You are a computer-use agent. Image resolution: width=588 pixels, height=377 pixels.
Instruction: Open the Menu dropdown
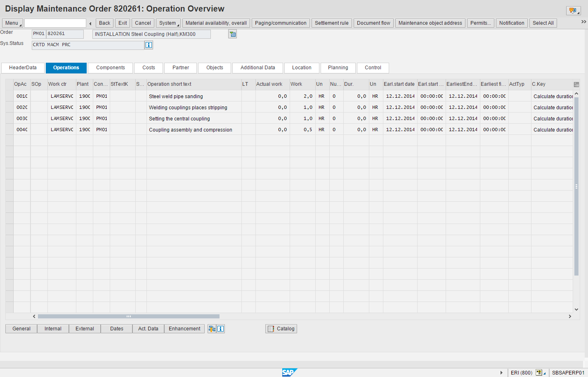[12, 23]
